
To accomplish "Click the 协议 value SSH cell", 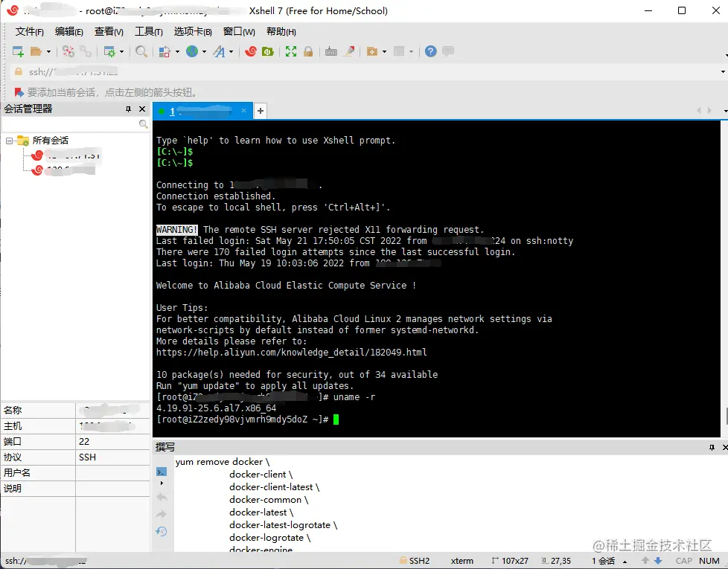I will (112, 457).
